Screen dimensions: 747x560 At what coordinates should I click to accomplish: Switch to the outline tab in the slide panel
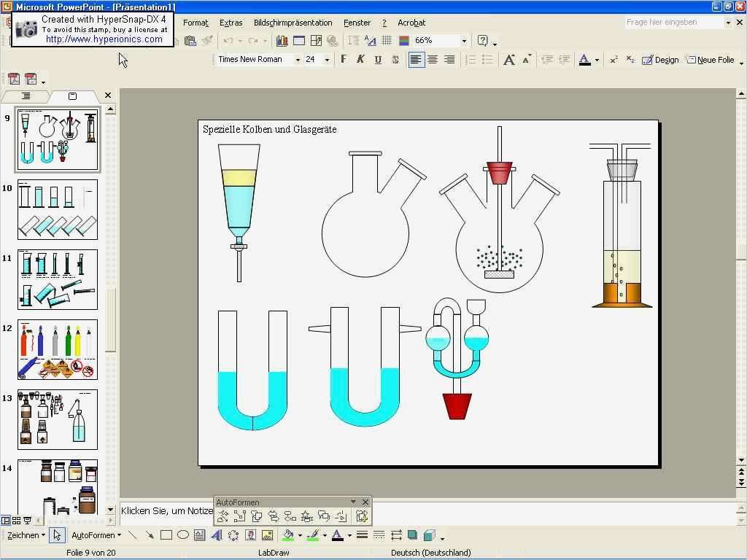[x=26, y=96]
